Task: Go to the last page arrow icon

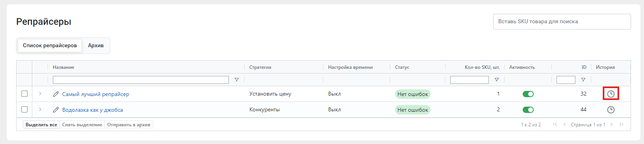Action: click(x=621, y=124)
